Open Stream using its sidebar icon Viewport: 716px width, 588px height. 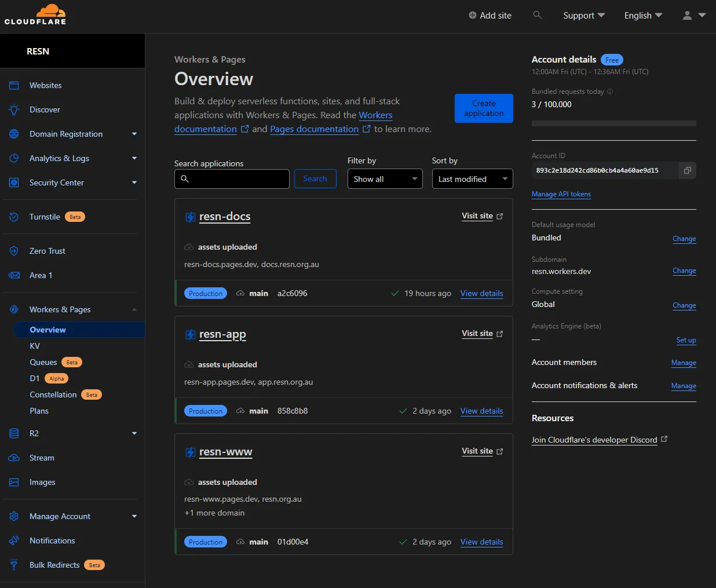(x=14, y=457)
